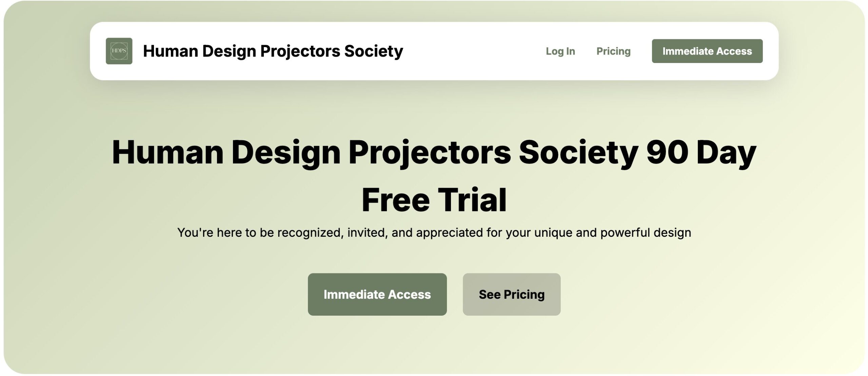Click the word "Society" in the navbar title
The height and width of the screenshot is (376, 868).
coord(374,51)
